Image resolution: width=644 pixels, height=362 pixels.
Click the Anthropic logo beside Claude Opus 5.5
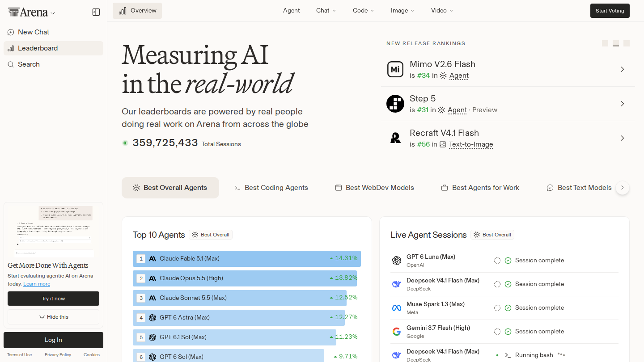click(x=153, y=278)
